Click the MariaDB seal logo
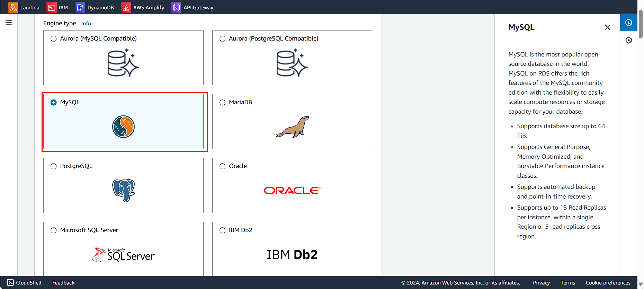644x289 pixels. coord(293,126)
